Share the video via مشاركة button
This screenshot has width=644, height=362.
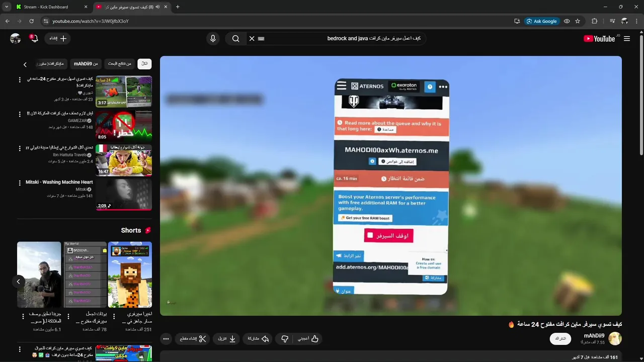(258, 339)
